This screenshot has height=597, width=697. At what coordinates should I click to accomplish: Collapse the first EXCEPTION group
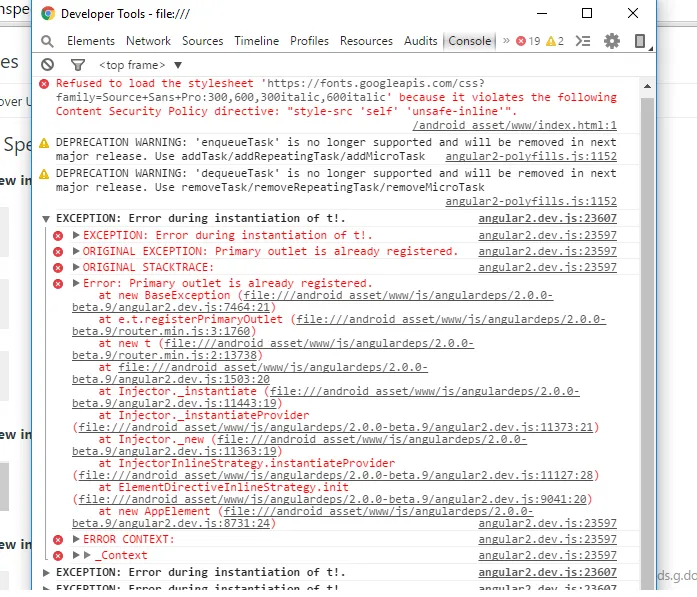pyautogui.click(x=46, y=219)
